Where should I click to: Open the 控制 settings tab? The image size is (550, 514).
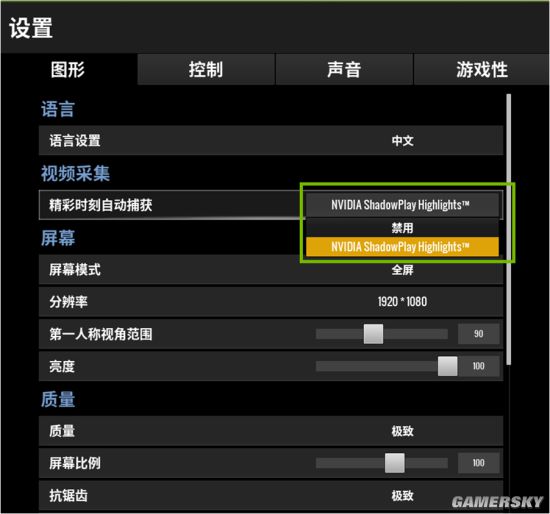(x=206, y=69)
